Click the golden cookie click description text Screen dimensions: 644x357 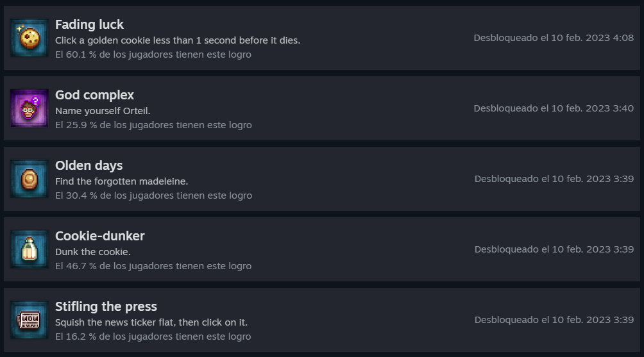pyautogui.click(x=177, y=40)
